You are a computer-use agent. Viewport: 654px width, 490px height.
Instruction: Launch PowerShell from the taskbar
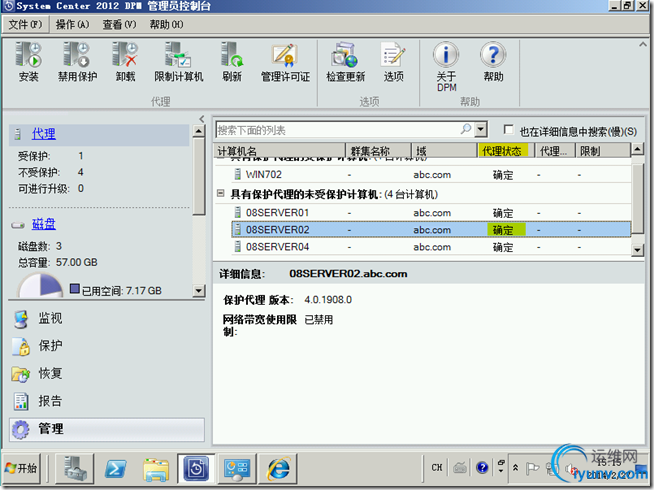[116, 468]
